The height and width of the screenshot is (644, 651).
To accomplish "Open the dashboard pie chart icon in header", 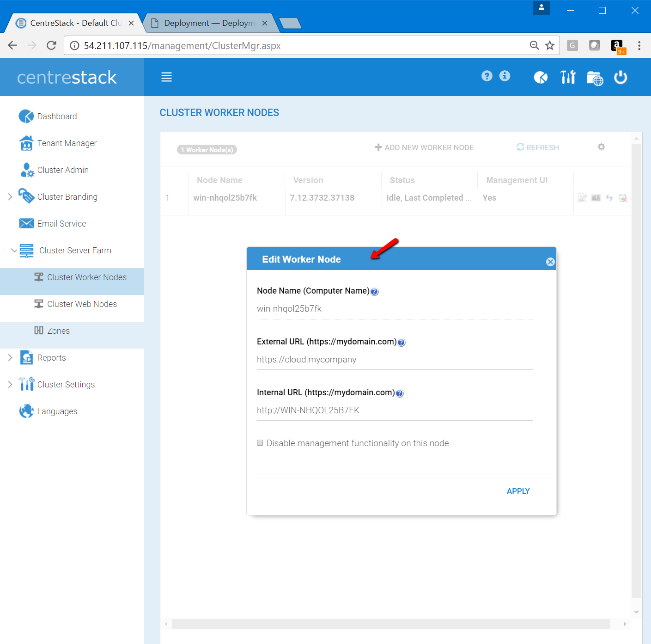I will pos(541,77).
